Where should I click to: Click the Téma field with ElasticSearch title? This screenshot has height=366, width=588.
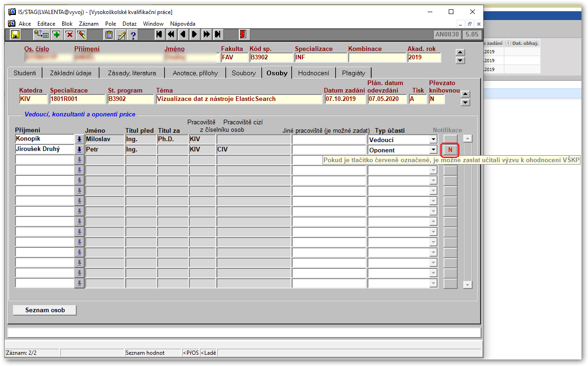point(239,99)
